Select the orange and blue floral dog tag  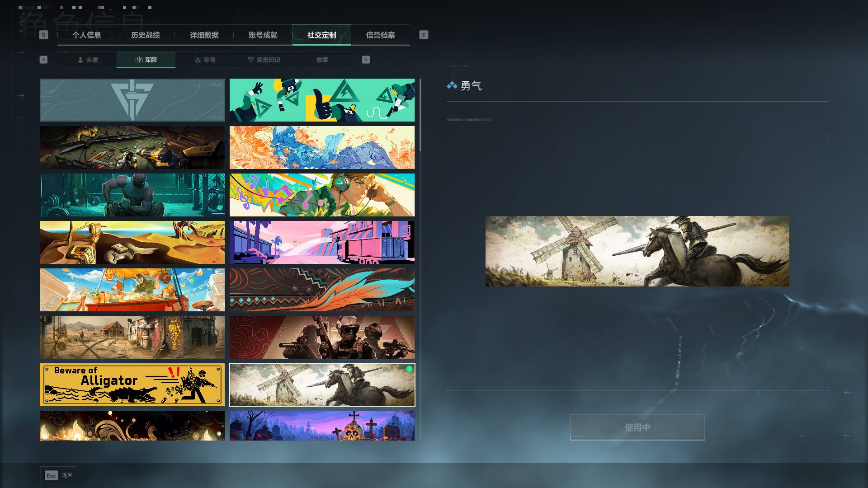point(322,148)
